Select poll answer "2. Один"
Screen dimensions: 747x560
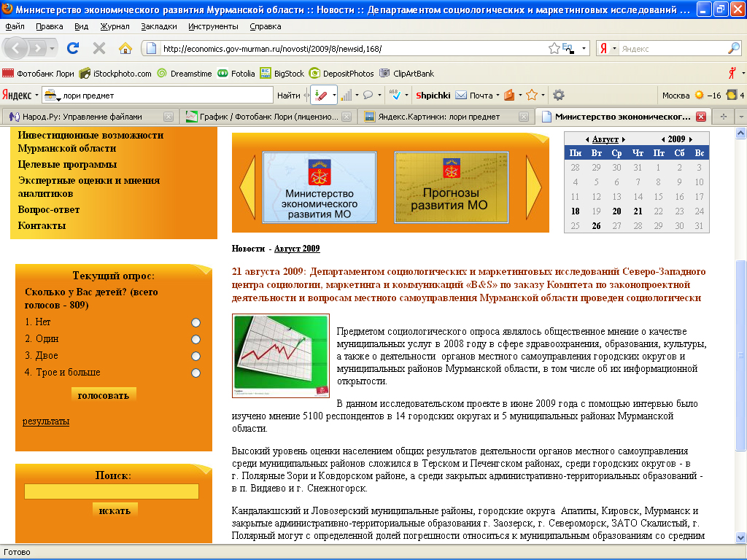tap(196, 340)
